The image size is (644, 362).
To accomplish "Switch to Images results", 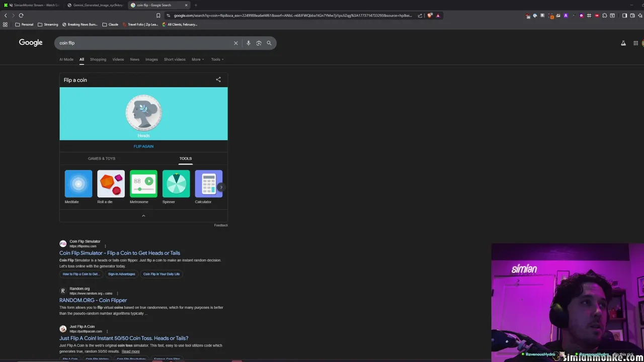I will [151, 59].
